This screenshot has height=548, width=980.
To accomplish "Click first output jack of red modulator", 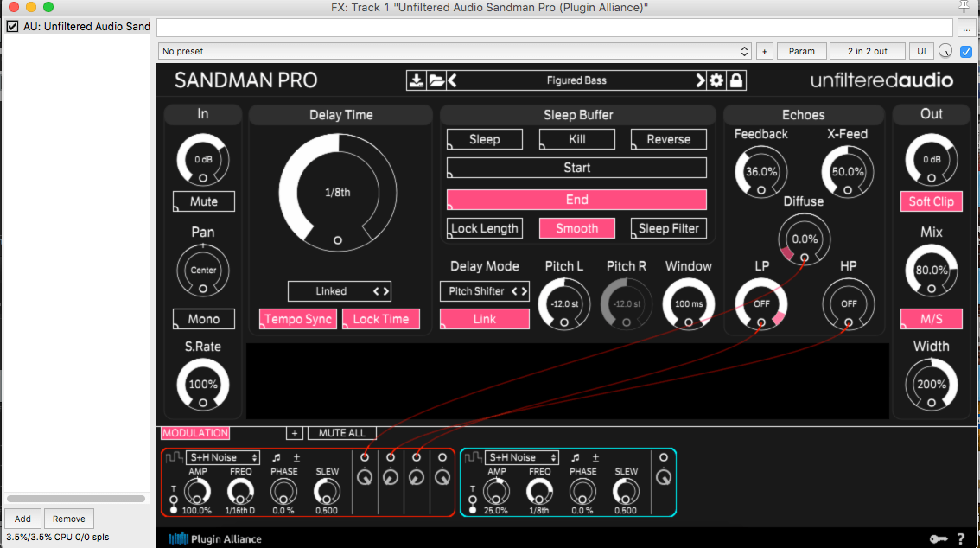I will 365,457.
